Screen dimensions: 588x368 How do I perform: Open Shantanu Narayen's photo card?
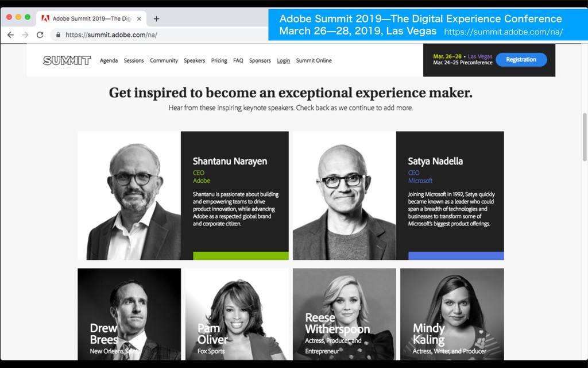point(129,195)
